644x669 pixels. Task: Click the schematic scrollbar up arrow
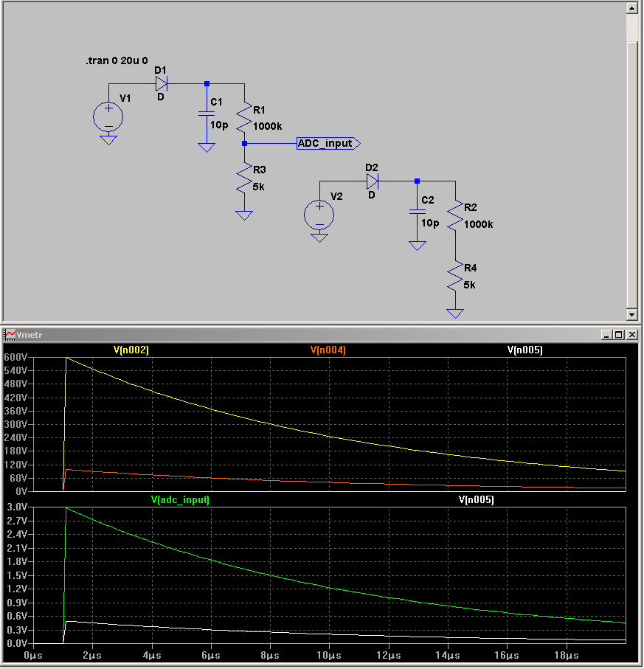[631, 8]
